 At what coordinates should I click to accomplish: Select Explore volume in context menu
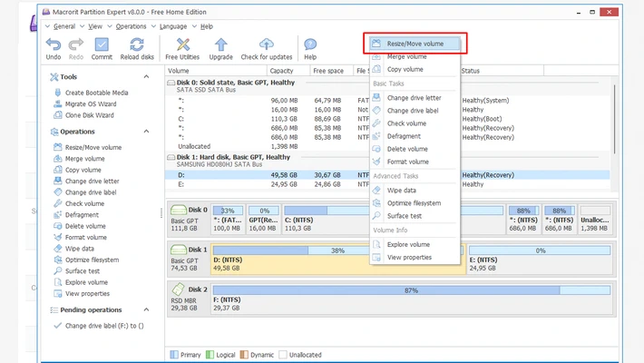click(415, 245)
